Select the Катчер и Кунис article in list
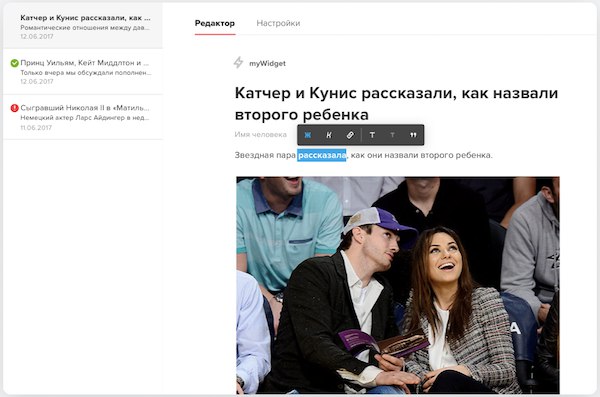 (83, 26)
